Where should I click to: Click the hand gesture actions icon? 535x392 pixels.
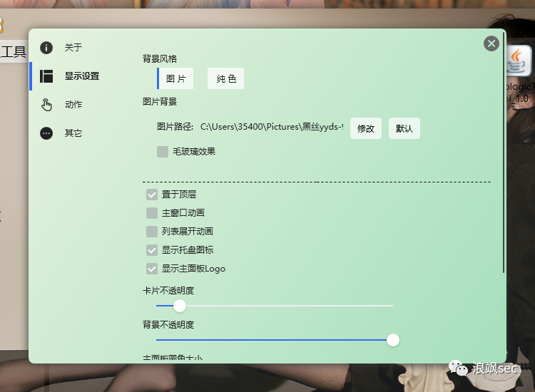pyautogui.click(x=46, y=105)
